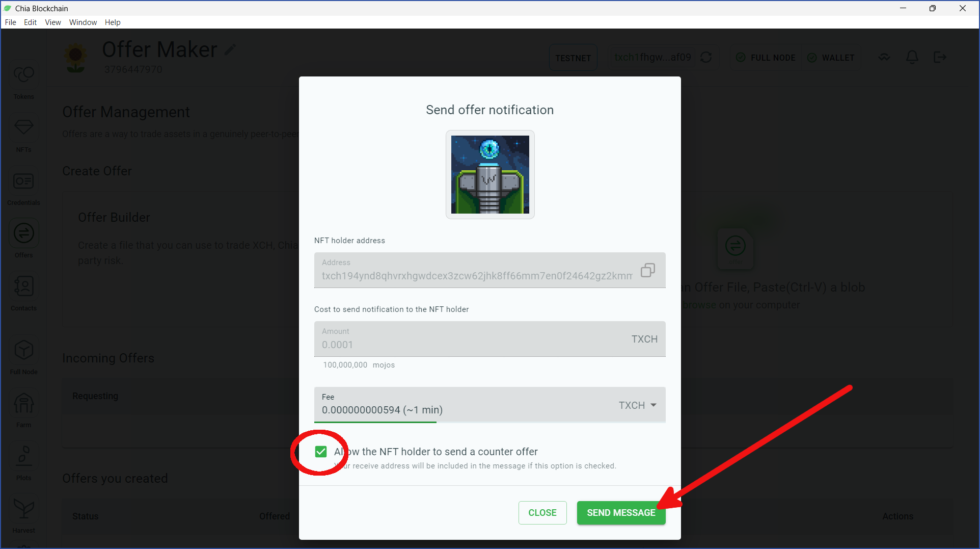Open the Edit menu
The height and width of the screenshot is (549, 980).
(x=30, y=22)
